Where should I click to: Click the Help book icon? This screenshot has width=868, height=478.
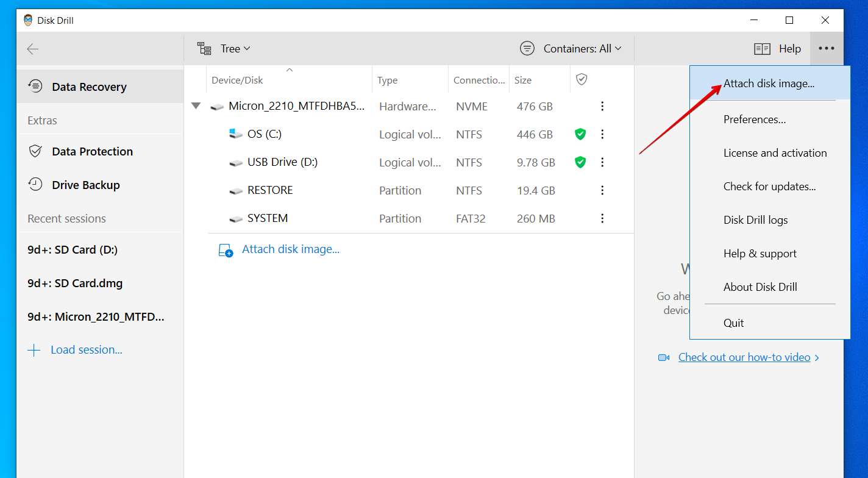(763, 49)
